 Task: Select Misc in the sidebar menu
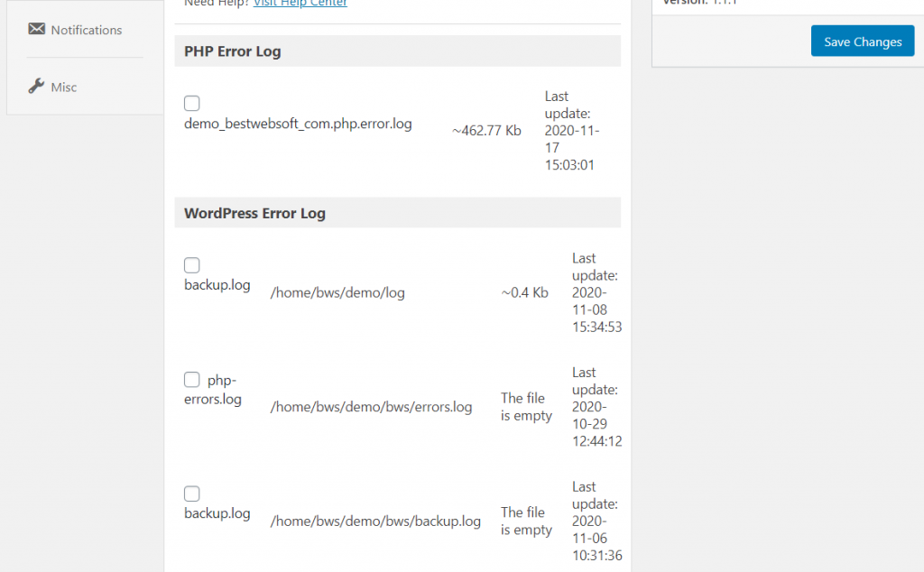pyautogui.click(x=63, y=86)
